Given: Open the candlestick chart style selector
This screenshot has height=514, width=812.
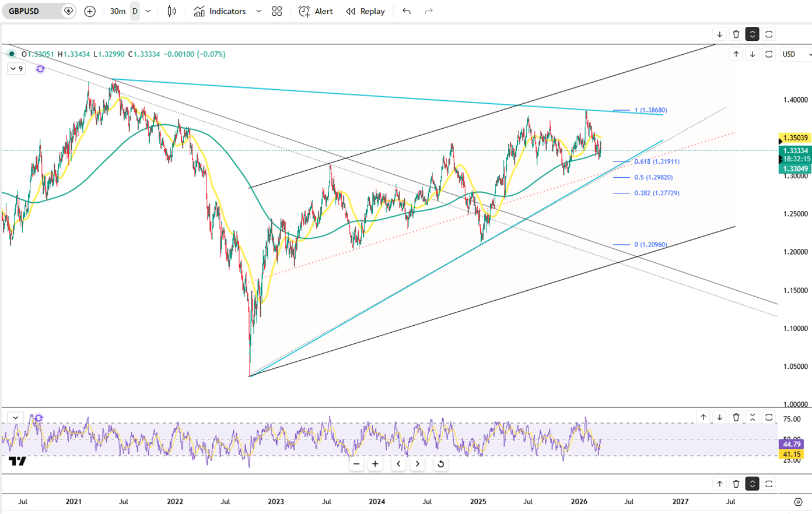Looking at the screenshot, I should click(x=171, y=11).
